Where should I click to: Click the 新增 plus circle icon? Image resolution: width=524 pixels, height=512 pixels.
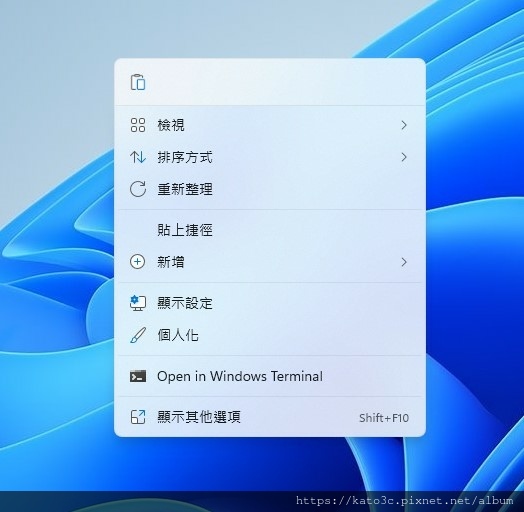click(137, 262)
